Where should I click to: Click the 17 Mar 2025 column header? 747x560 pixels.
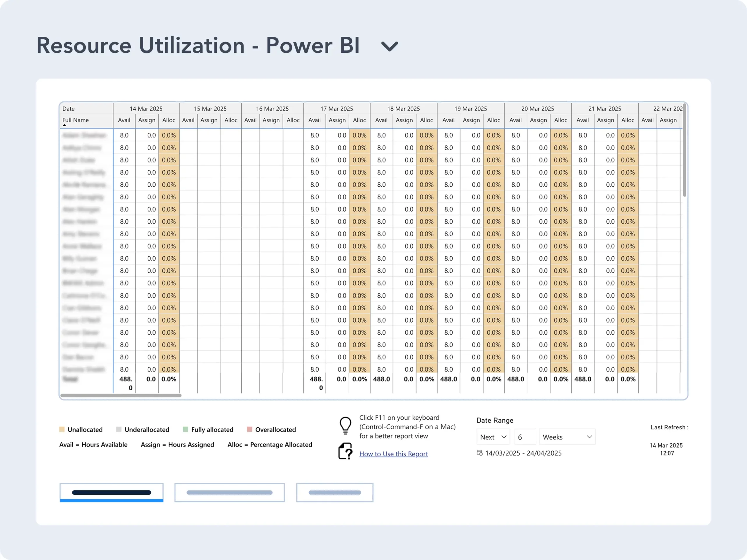pyautogui.click(x=336, y=109)
